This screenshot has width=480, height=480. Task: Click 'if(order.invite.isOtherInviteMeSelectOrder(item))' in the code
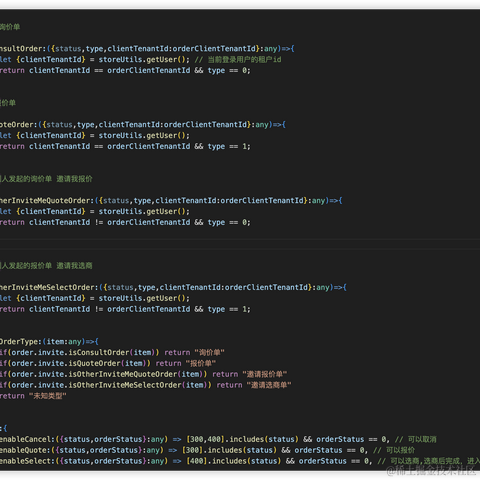tap(106, 385)
